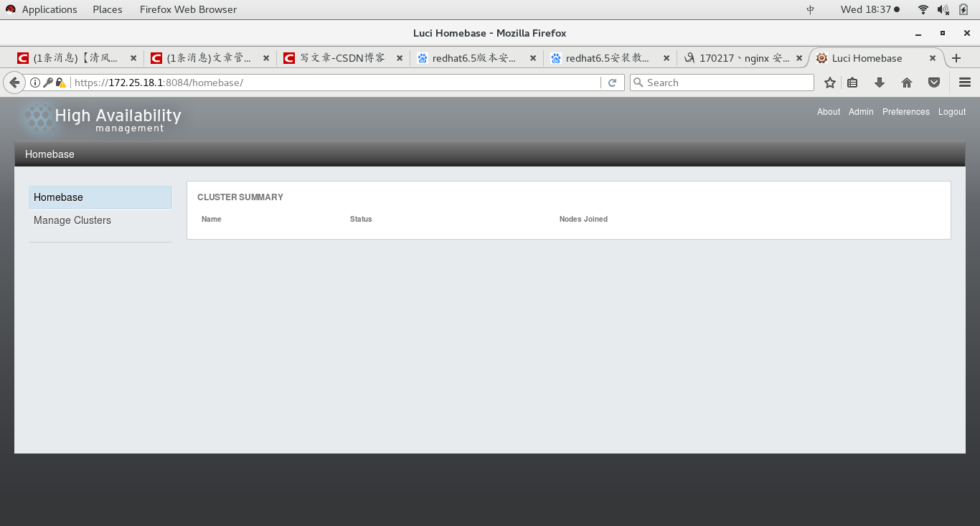The height and width of the screenshot is (526, 980).
Task: Close the 写文章-CSDN博客 tab
Action: pyautogui.click(x=400, y=58)
